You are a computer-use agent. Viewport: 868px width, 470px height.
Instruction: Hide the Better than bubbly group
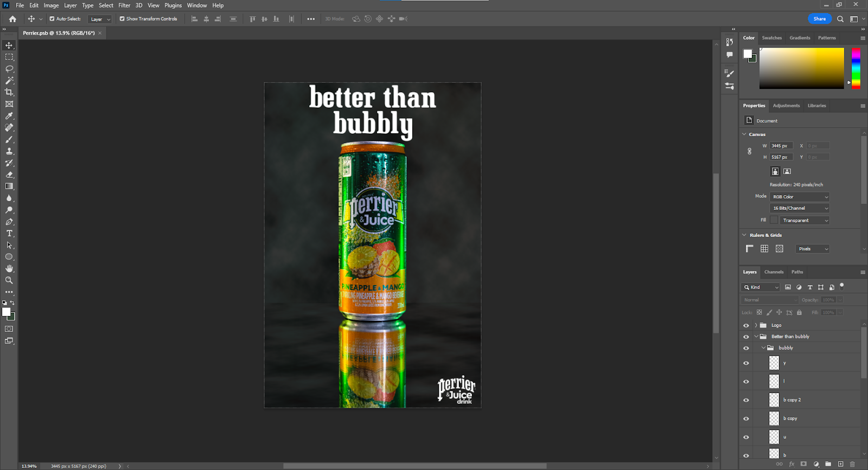click(746, 337)
